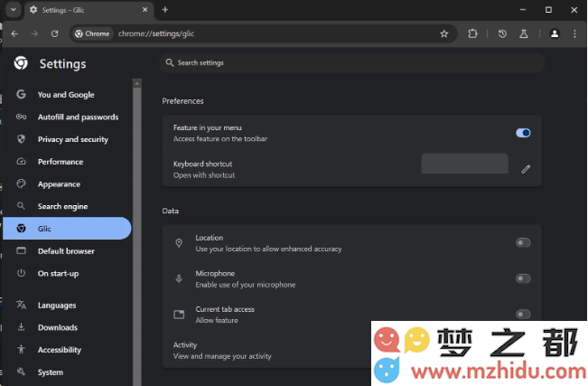Click the Default browser window icon

click(x=21, y=250)
